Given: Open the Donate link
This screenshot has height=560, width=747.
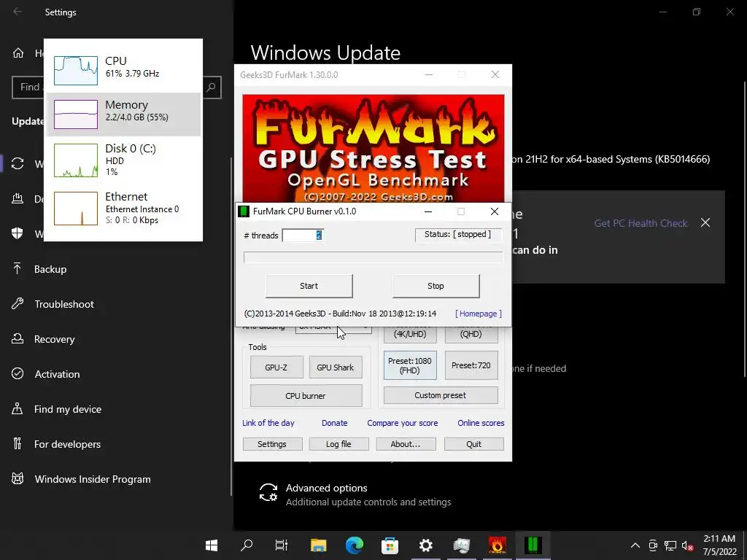Looking at the screenshot, I should pyautogui.click(x=334, y=423).
